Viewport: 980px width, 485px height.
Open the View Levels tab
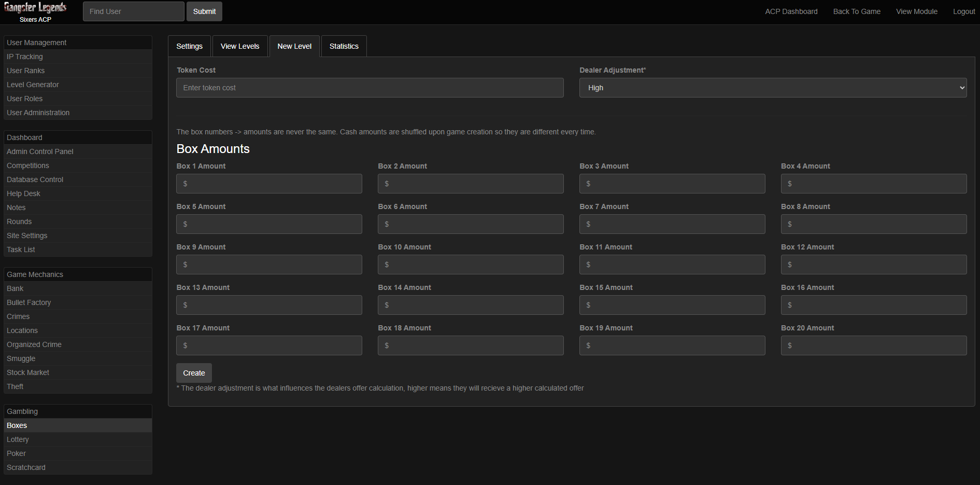tap(240, 46)
